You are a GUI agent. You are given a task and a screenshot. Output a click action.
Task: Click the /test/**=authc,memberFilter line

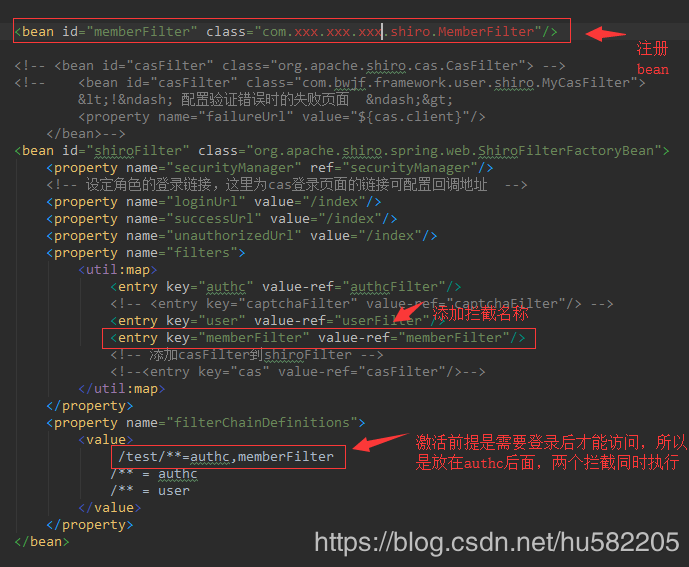pyautogui.click(x=226, y=457)
